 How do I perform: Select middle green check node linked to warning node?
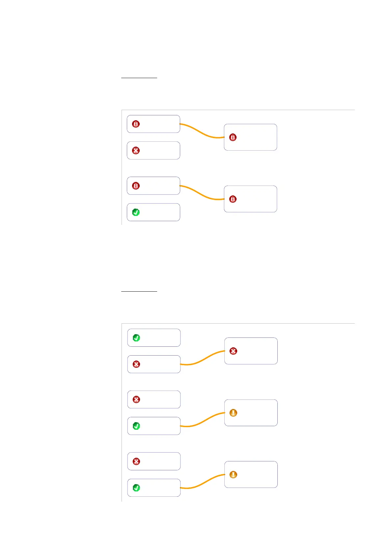tap(154, 426)
